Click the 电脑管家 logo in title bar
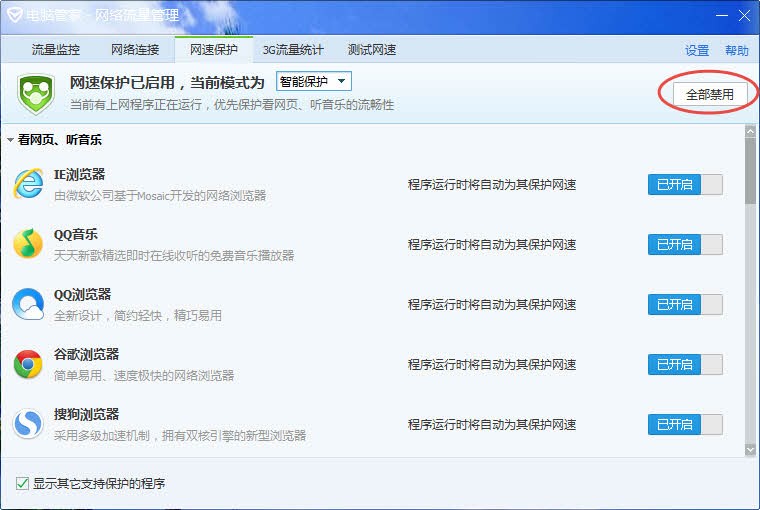This screenshot has height=510, width=760. point(15,15)
